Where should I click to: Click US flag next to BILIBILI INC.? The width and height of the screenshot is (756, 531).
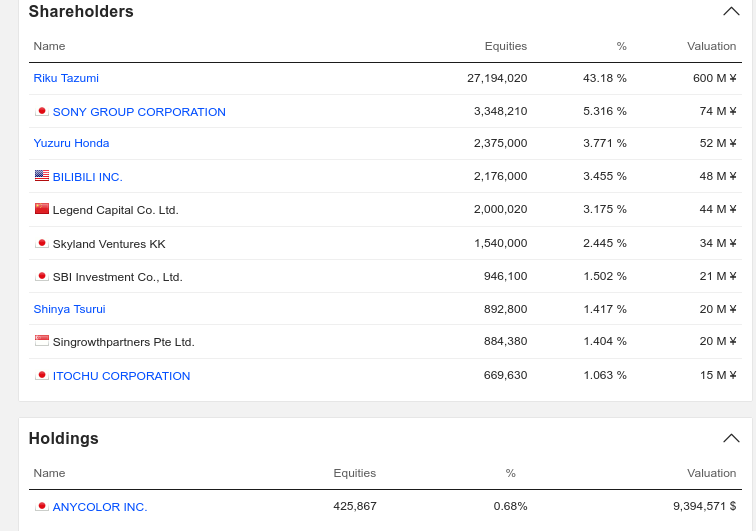[x=42, y=176]
